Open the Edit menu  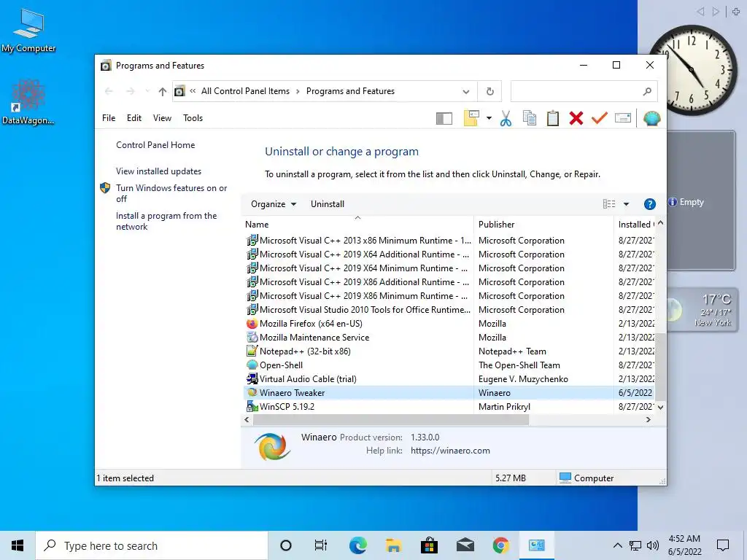pos(134,118)
